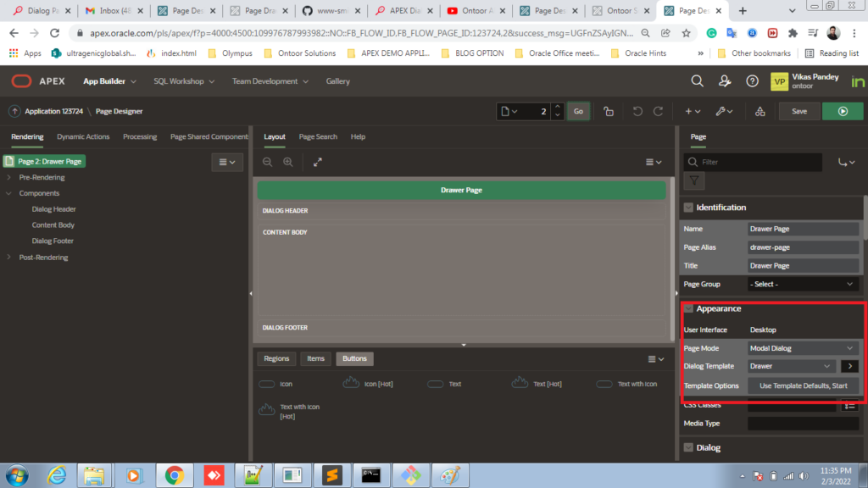Open the Shared Components shapes icon
Viewport: 868px width, 488px height.
coord(759,111)
